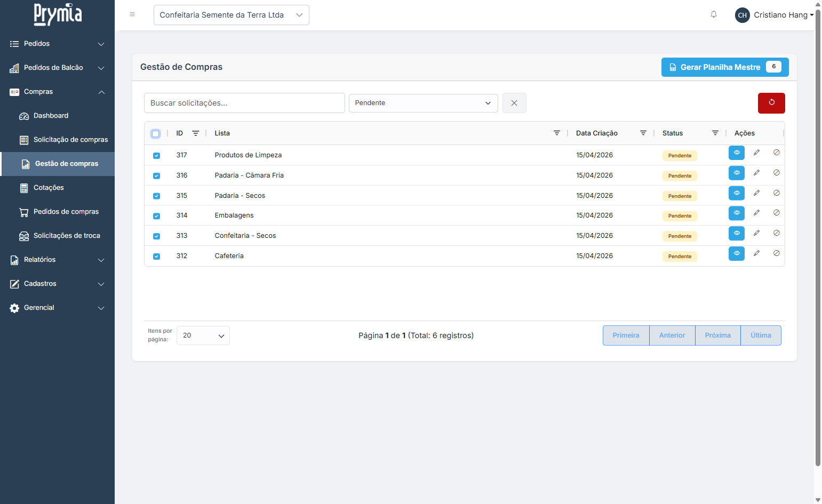Open the Pendente status filter dropdown

point(423,103)
